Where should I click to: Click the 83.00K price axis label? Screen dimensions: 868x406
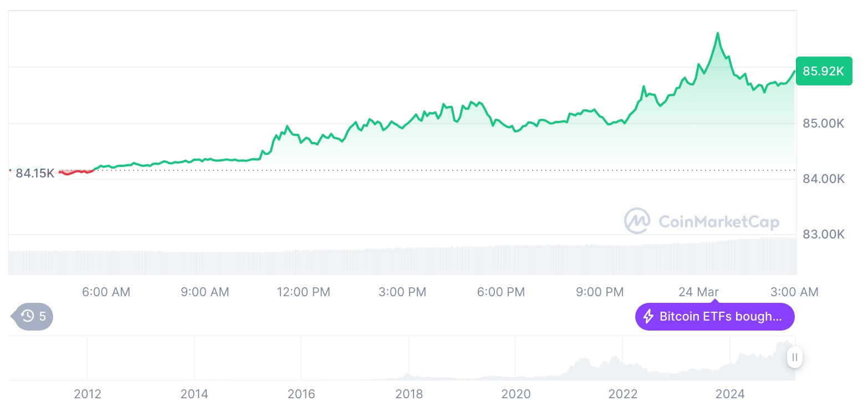point(823,234)
